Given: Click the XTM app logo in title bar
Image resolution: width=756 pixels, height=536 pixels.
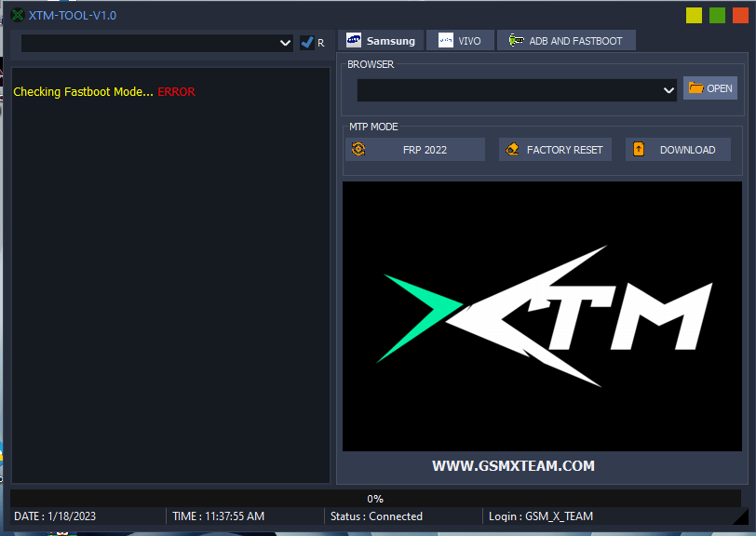Looking at the screenshot, I should pyautogui.click(x=18, y=16).
